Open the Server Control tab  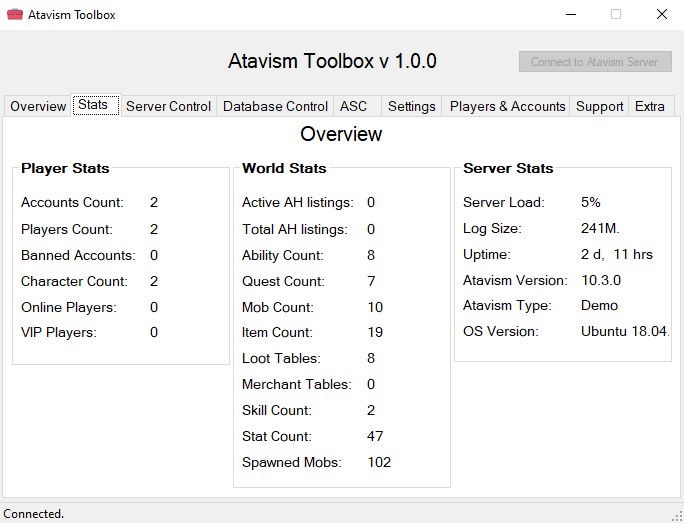pyautogui.click(x=168, y=106)
